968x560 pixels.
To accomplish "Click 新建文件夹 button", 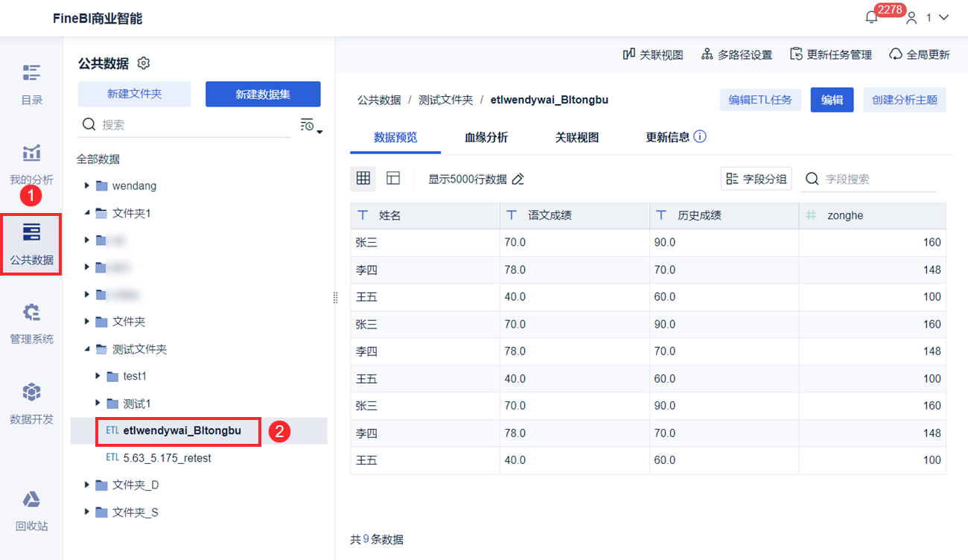I will pyautogui.click(x=135, y=94).
